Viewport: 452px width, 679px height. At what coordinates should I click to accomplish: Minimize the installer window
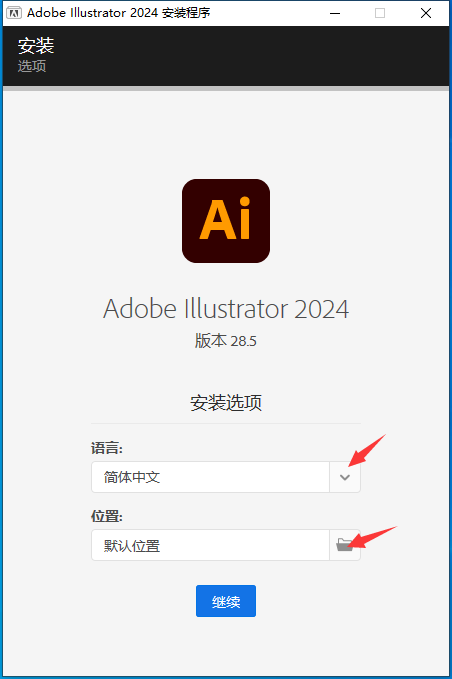pyautogui.click(x=335, y=13)
